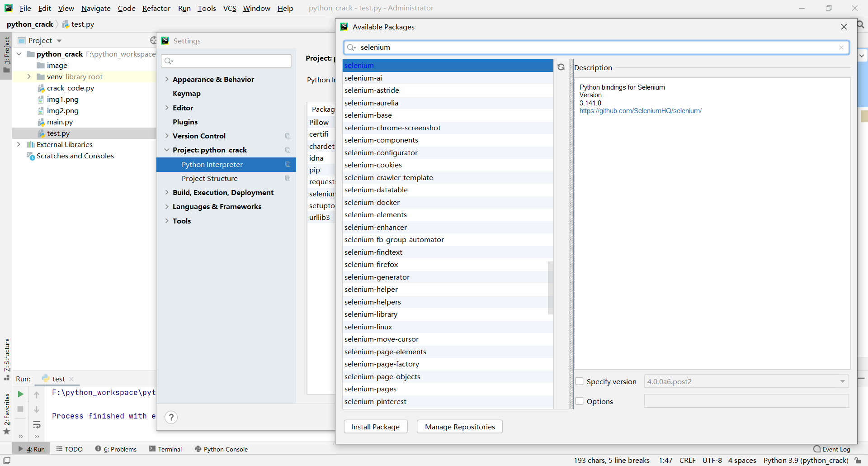Screen dimensions: 868x466
Task: Open the Settings help question mark
Action: point(171,417)
